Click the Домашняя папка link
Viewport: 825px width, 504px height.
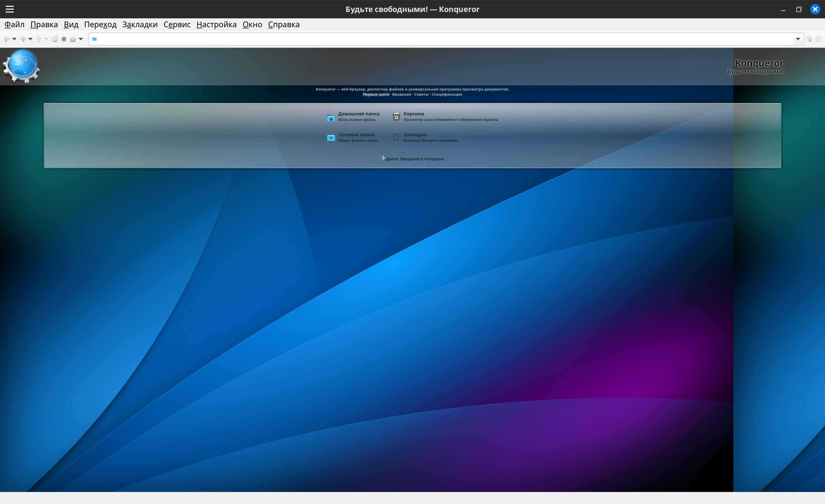(358, 114)
